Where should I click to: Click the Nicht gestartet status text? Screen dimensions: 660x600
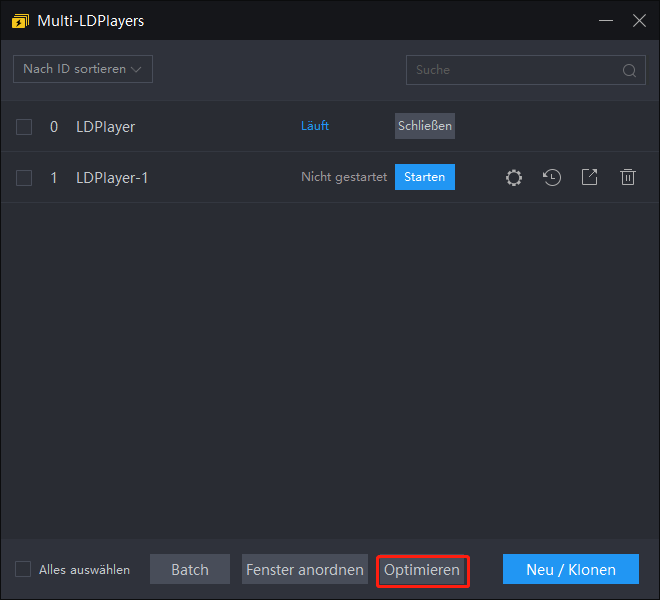point(344,177)
